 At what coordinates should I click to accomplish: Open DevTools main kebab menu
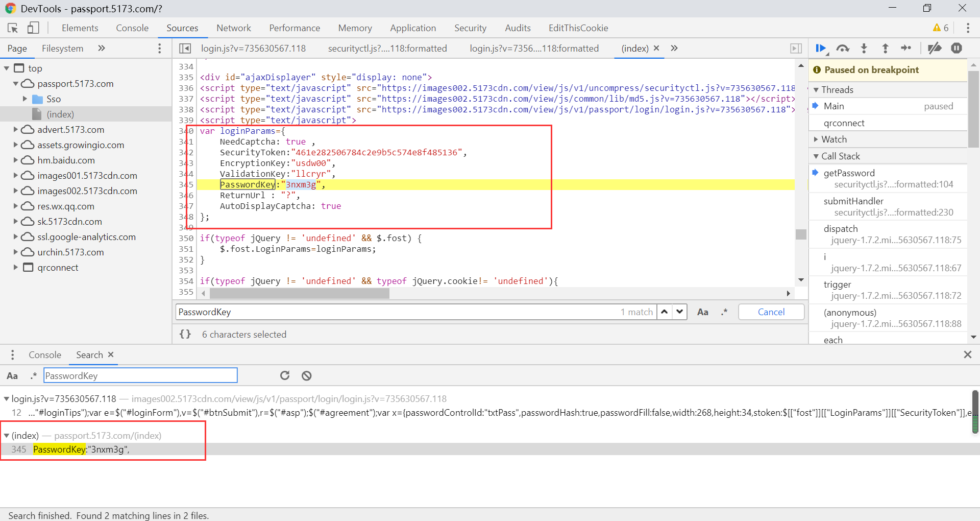(968, 28)
